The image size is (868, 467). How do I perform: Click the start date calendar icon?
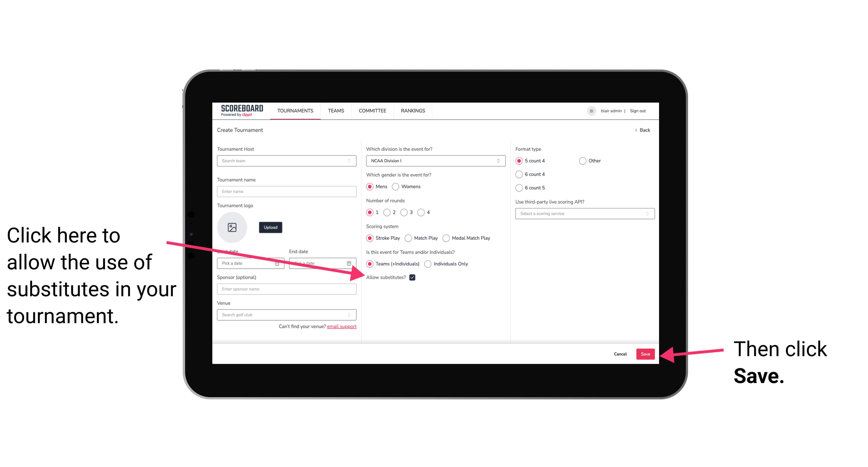click(x=278, y=263)
